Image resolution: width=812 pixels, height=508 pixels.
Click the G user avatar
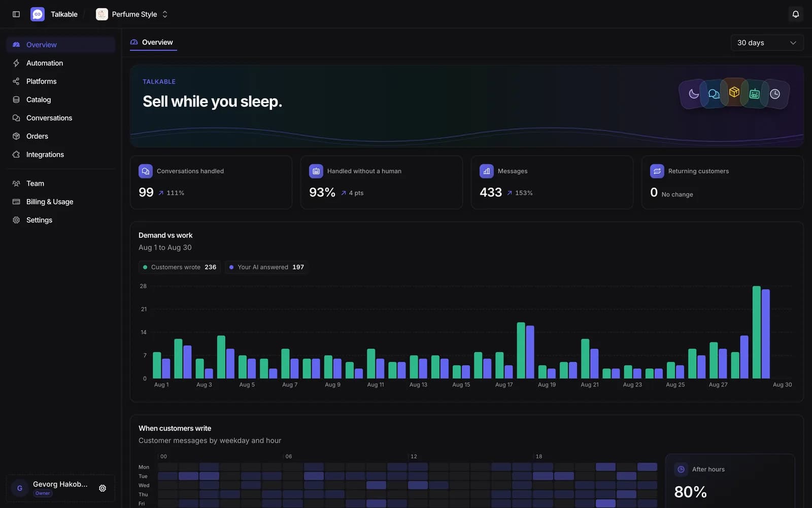[x=20, y=488]
